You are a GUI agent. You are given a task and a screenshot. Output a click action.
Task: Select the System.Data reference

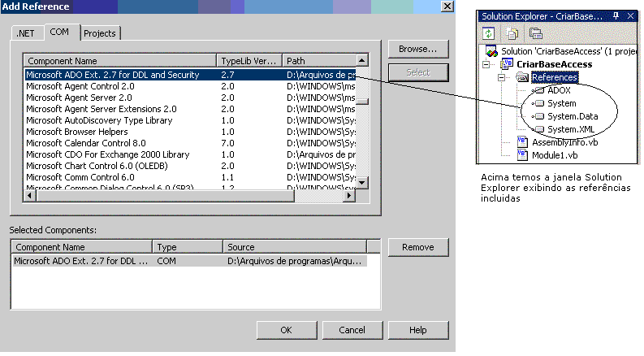573,116
